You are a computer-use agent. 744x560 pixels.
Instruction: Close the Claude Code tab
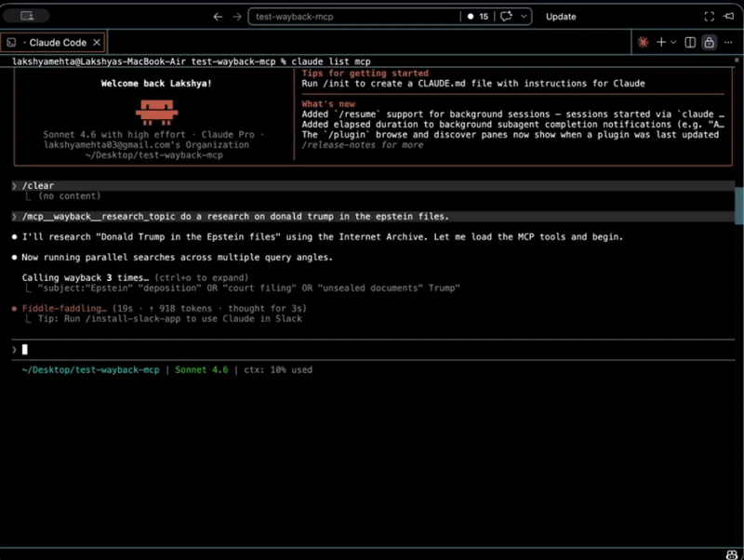pos(97,43)
